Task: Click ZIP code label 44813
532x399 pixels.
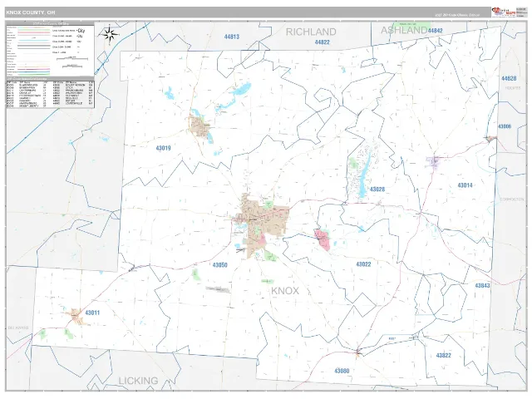Action: [x=232, y=37]
